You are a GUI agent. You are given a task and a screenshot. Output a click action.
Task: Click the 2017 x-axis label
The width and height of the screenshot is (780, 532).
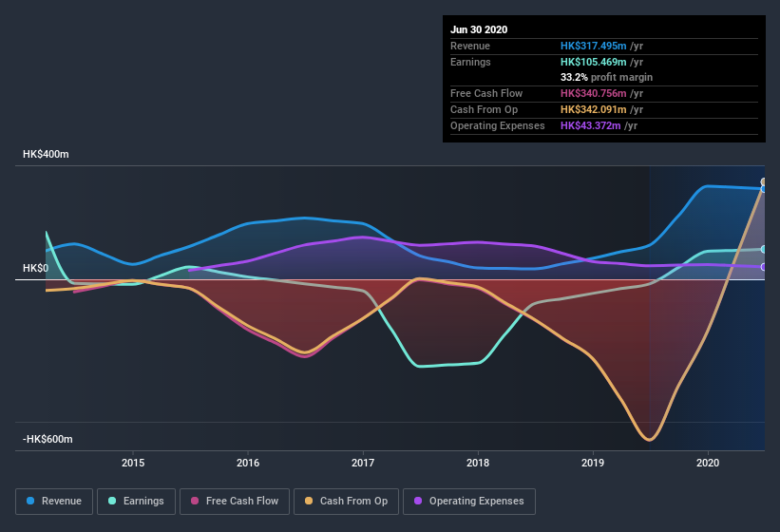point(363,463)
